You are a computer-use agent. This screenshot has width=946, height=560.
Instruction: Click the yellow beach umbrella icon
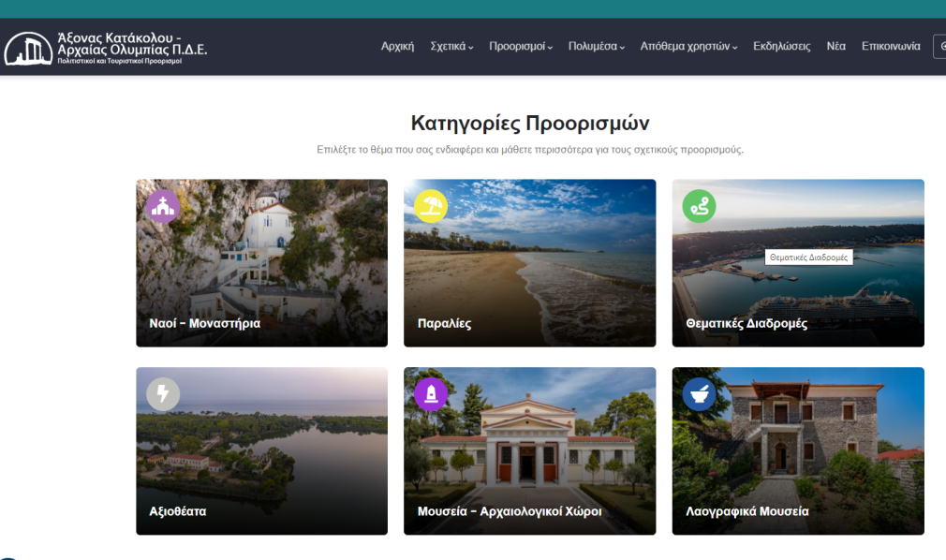pyautogui.click(x=431, y=206)
